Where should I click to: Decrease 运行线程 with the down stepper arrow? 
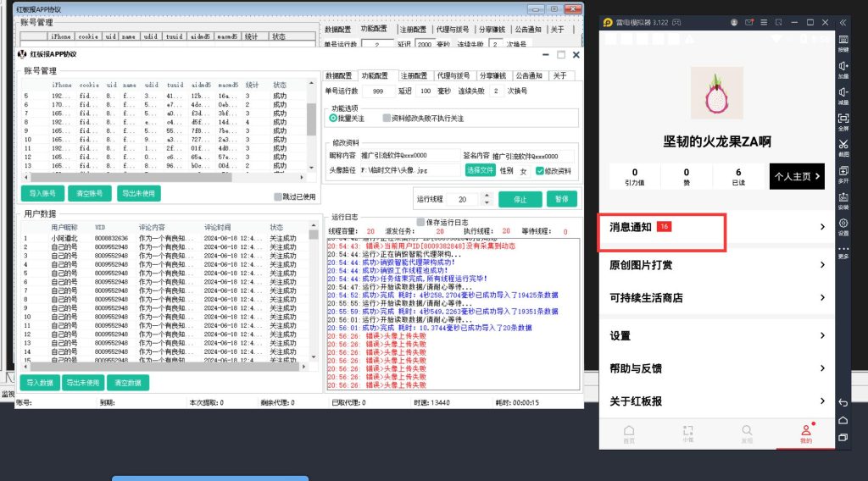[487, 202]
